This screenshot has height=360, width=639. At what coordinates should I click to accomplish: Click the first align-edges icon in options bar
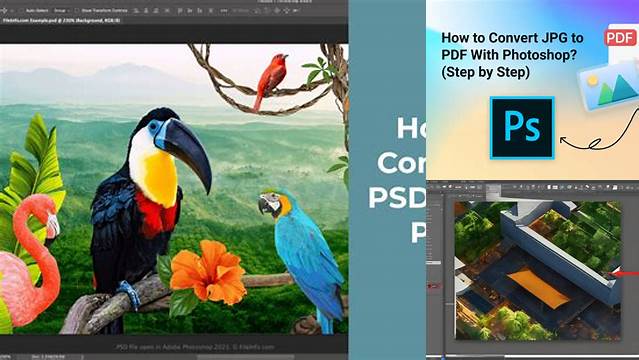(x=136, y=11)
